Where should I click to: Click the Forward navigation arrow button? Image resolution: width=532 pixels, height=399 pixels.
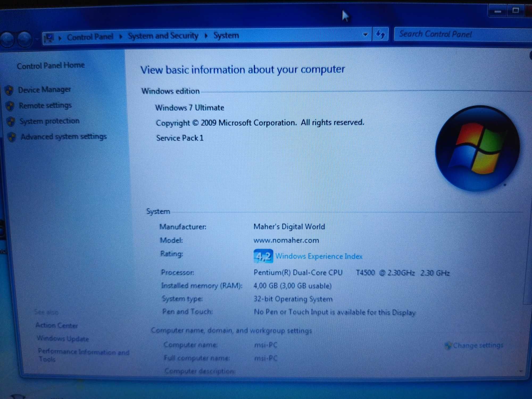[24, 39]
